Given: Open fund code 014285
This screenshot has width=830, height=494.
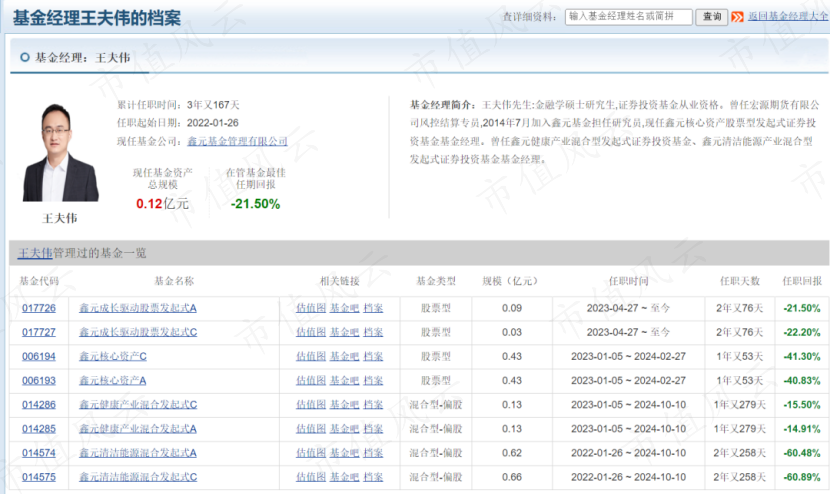Looking at the screenshot, I should [39, 429].
